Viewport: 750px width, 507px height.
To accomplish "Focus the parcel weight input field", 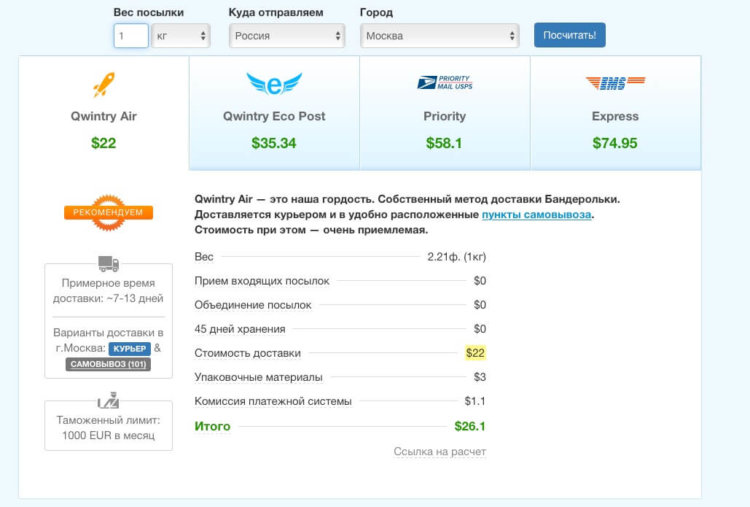I will [x=131, y=36].
